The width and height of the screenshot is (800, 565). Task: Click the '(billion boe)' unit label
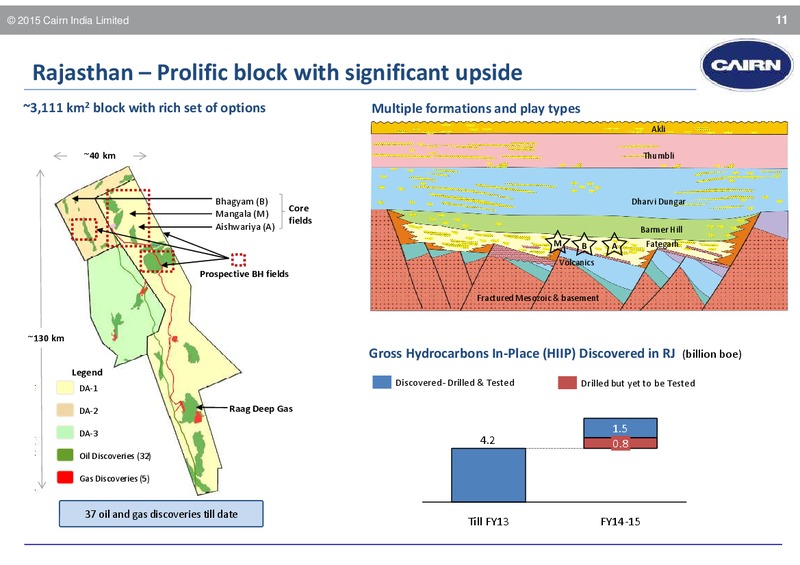(712, 354)
